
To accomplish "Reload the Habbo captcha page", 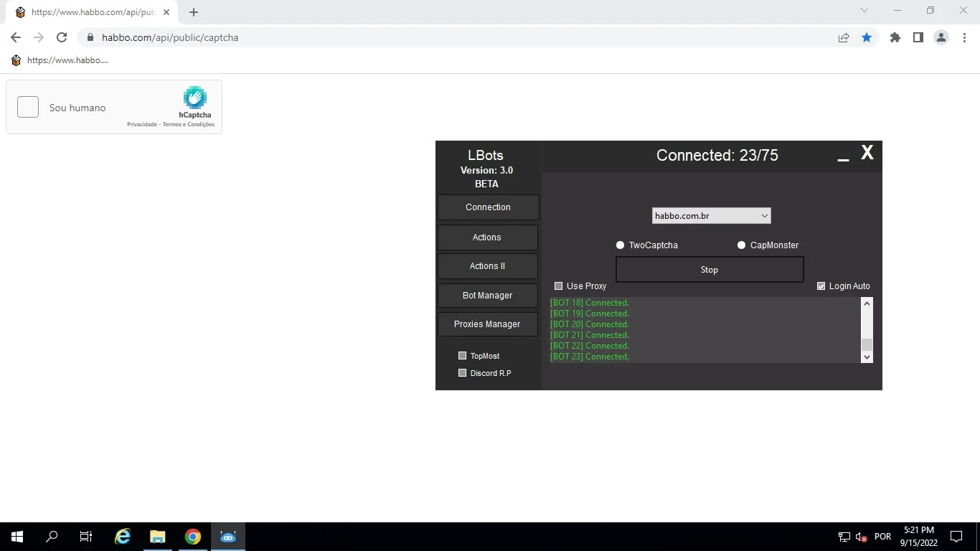I will [62, 37].
